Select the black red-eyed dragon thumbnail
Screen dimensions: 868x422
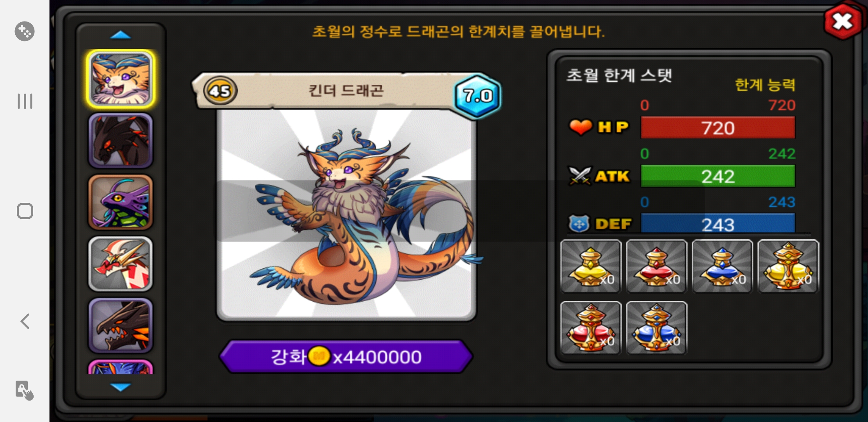pos(120,141)
